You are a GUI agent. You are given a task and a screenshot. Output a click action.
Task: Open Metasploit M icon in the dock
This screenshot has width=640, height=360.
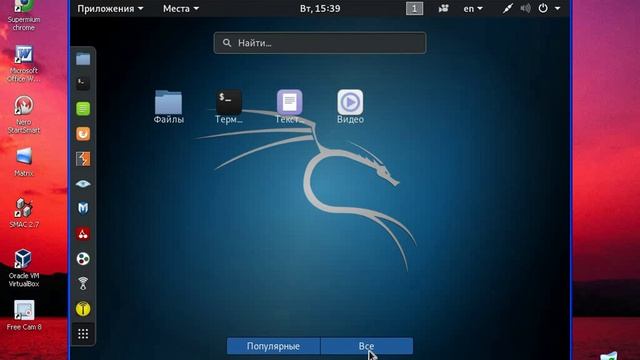coord(83,208)
